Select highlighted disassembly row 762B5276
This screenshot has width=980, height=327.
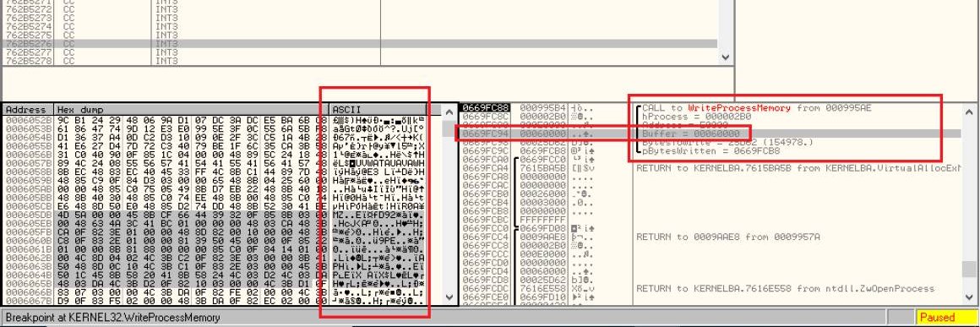point(359,44)
